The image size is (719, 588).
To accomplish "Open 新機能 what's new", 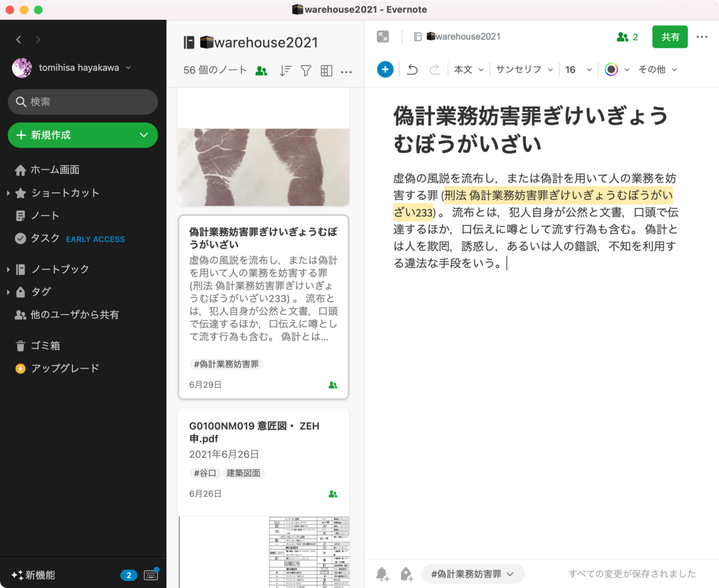I will point(34,575).
